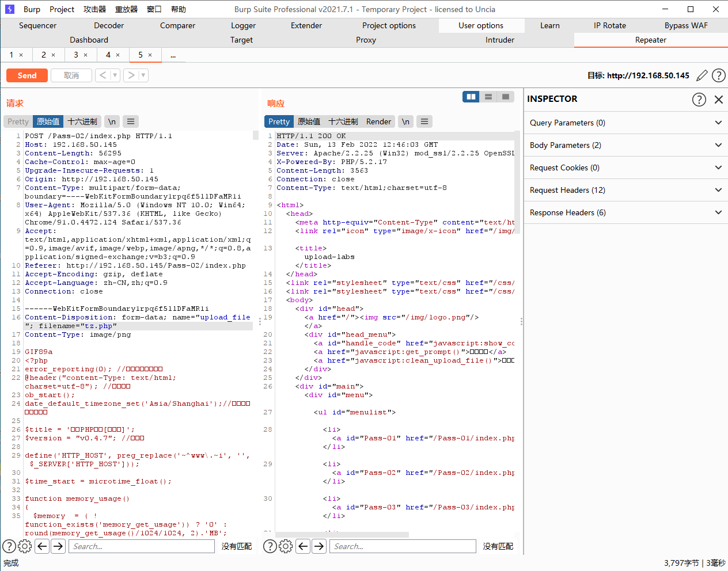Open request search settings gear
This screenshot has width=728, height=571.
point(25,546)
